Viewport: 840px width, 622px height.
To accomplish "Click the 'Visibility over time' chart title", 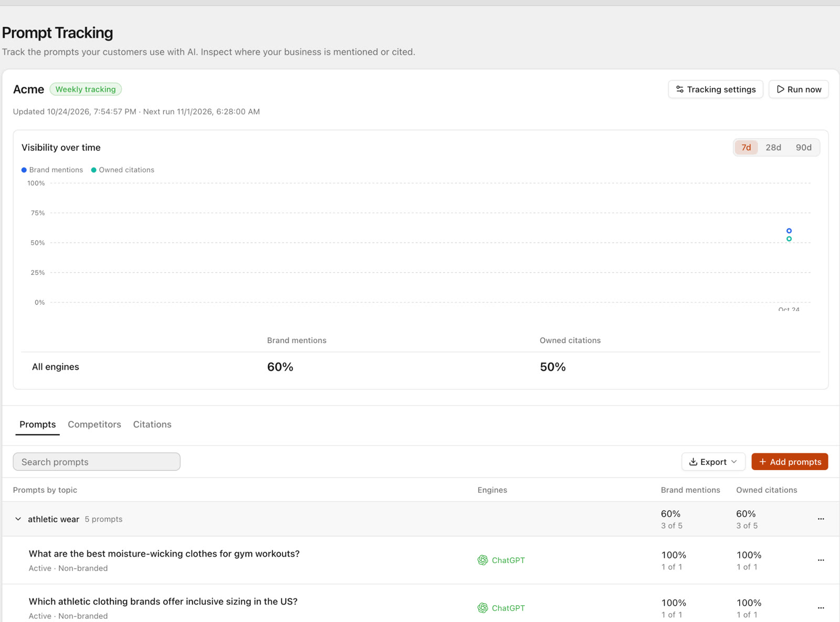I will [x=61, y=148].
